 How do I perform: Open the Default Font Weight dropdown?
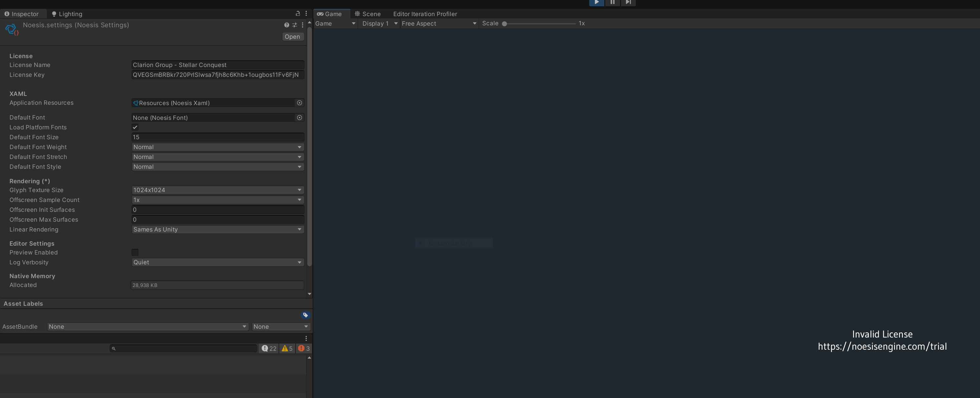tap(218, 147)
